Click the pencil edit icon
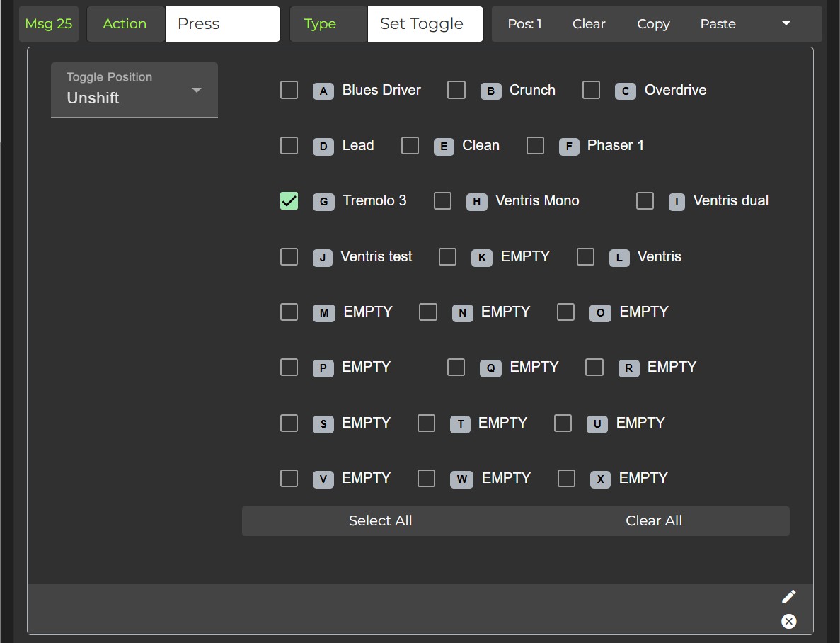This screenshot has width=840, height=643. pyautogui.click(x=788, y=597)
